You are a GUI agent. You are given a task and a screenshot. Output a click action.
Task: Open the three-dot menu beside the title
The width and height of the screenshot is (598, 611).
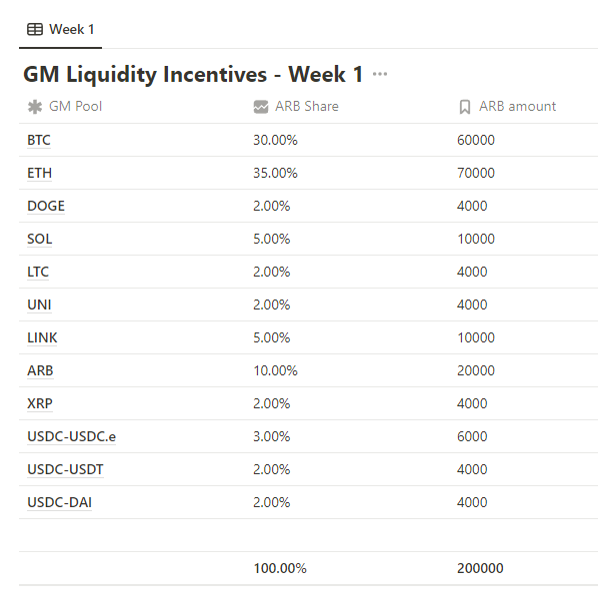[x=380, y=74]
